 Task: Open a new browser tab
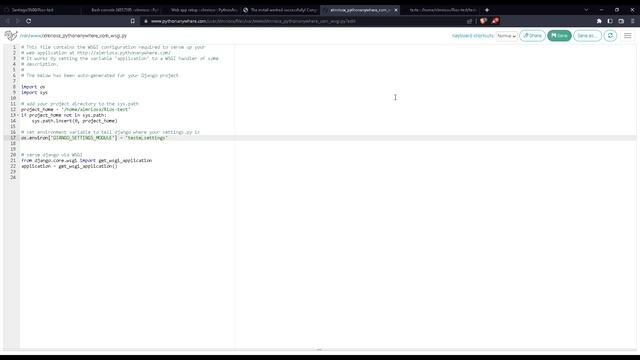487,10
